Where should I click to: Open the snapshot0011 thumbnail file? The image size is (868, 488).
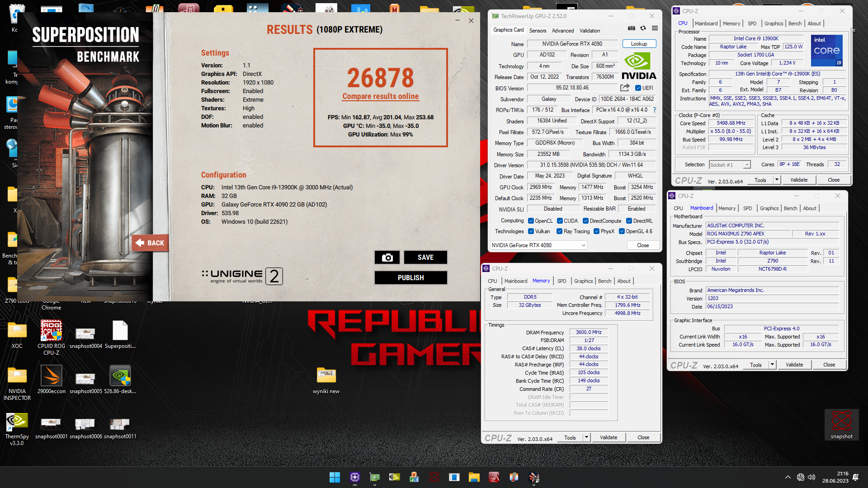click(x=120, y=428)
